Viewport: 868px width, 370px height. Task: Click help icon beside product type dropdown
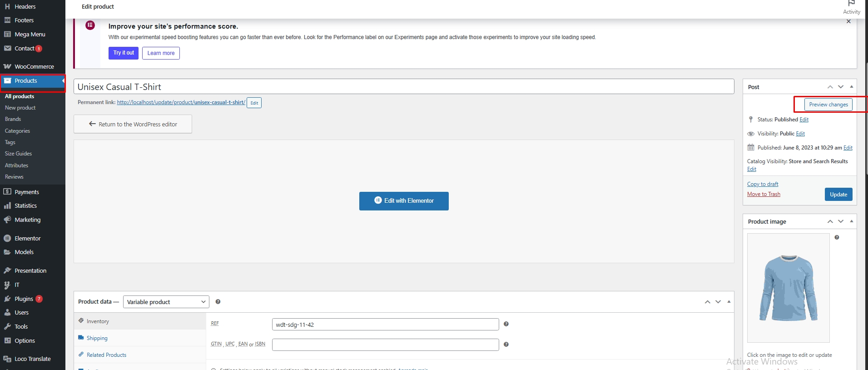pyautogui.click(x=218, y=302)
